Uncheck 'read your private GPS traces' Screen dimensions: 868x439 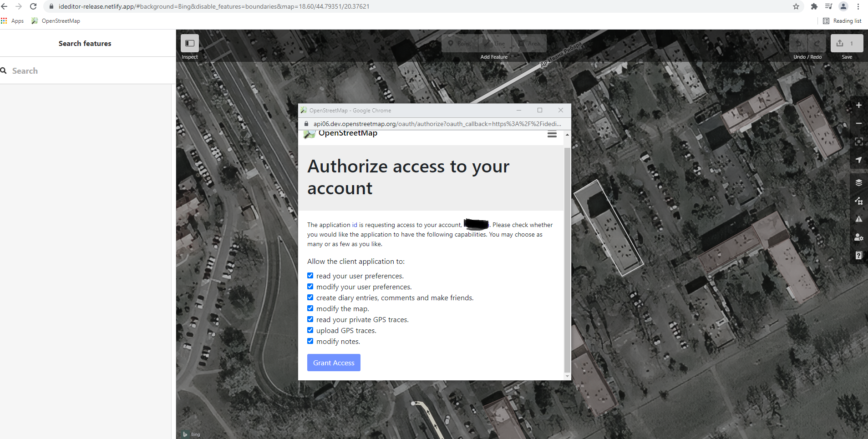pyautogui.click(x=310, y=319)
